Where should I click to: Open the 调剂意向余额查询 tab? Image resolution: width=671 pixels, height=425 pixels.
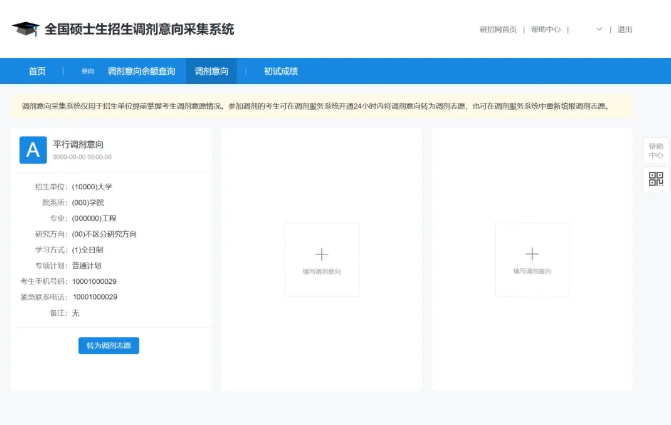click(141, 71)
